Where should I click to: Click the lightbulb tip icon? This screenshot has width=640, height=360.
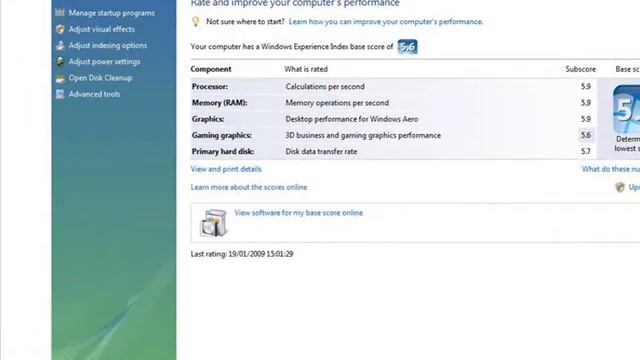click(x=196, y=22)
